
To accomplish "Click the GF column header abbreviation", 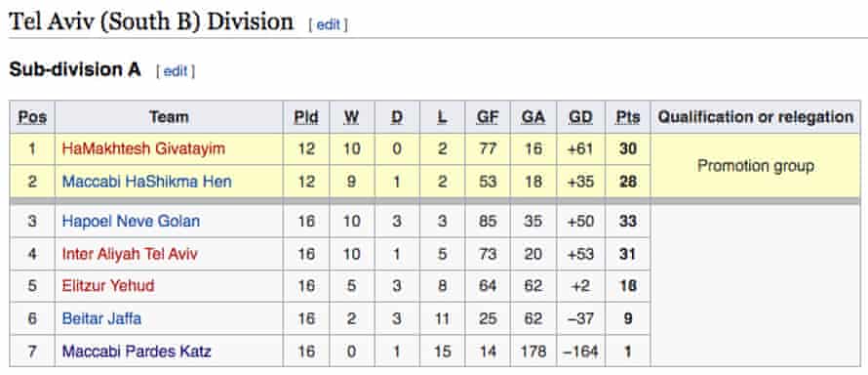I will [x=488, y=117].
